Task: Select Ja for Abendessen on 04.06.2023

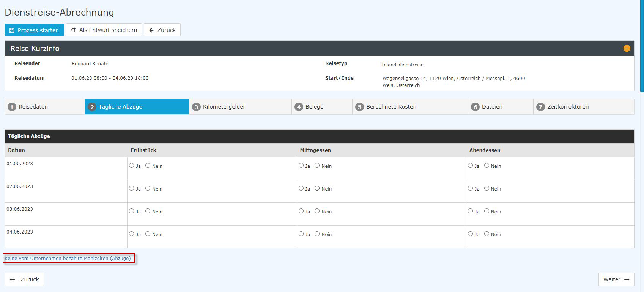Action: 471,234
